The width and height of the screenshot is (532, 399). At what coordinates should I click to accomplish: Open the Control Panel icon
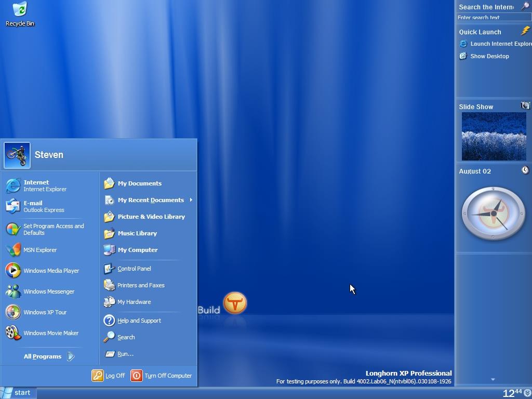point(109,269)
